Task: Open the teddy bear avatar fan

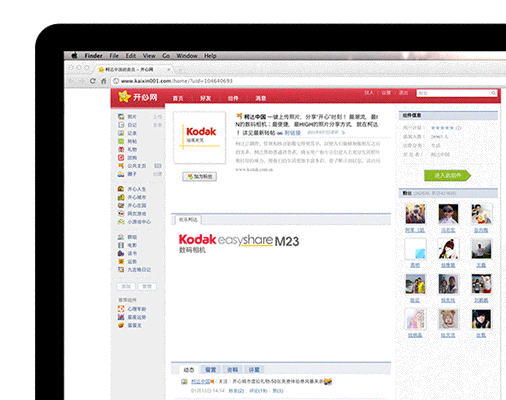Action: (448, 319)
